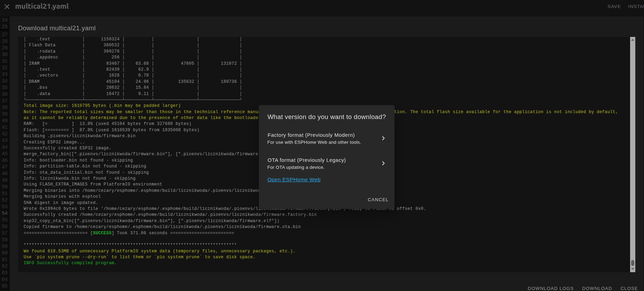Viewport: 644px width, 291px height.
Task: Click the 'What version do you want' heading
Action: tap(326, 117)
